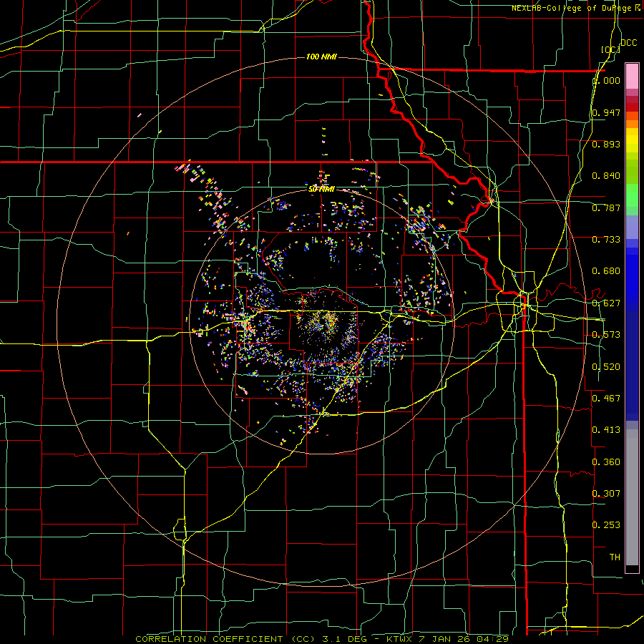Viewport: 644px width, 644px height.
Task: Click the pink segment at the color bar top
Action: pos(632,76)
